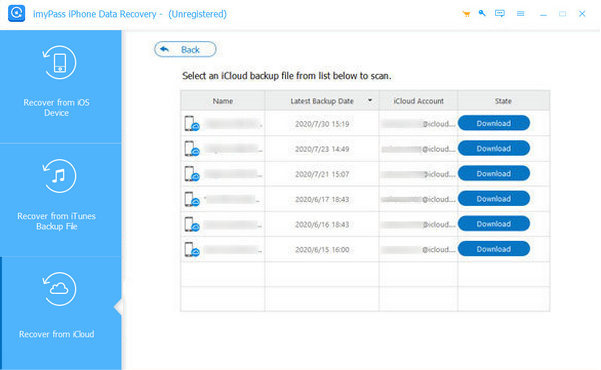Select the date cell 2020/7/23 14:49

click(x=322, y=149)
